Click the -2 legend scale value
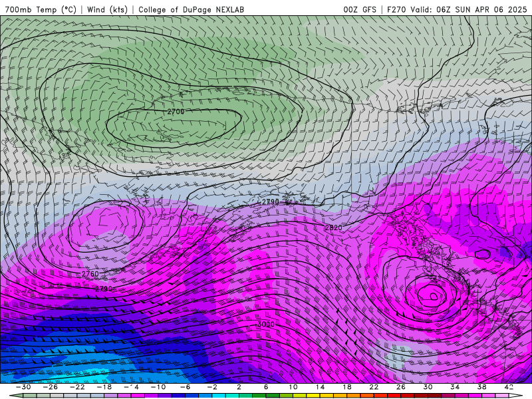Viewport: 532px width, 399px height. click(212, 387)
